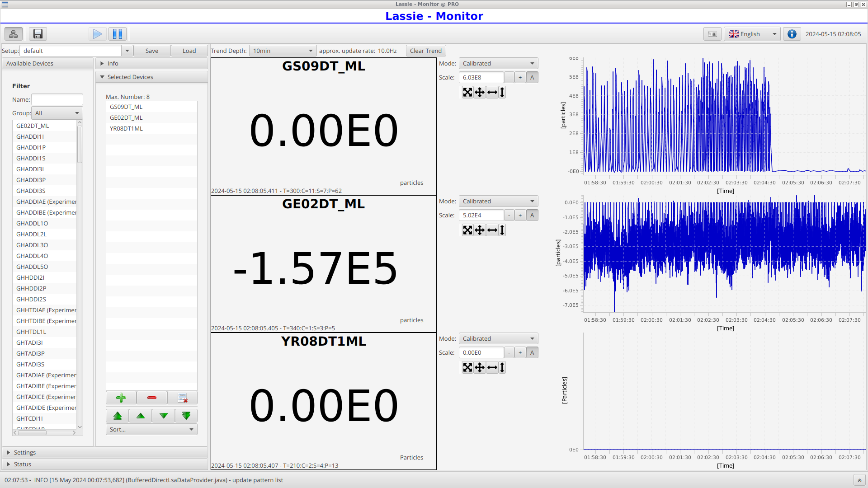Image resolution: width=868 pixels, height=488 pixels.
Task: Click autoscale both axes icon for GS09DT_ML
Action: coord(467,92)
